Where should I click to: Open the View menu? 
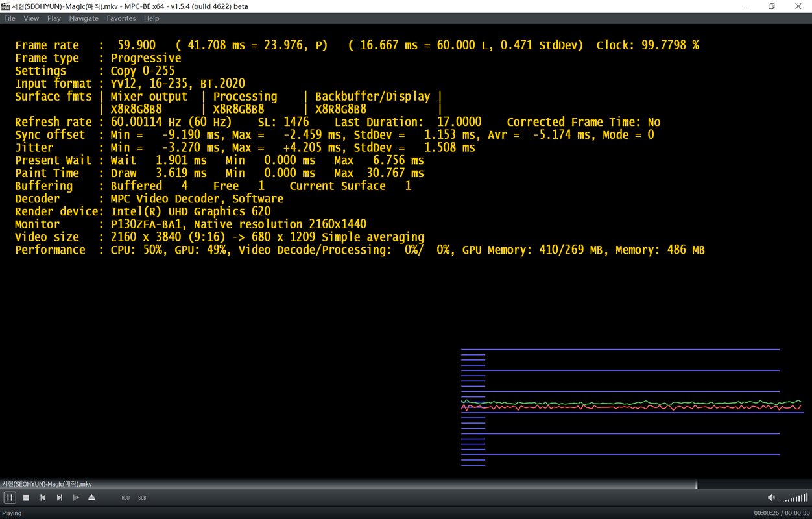tap(31, 18)
